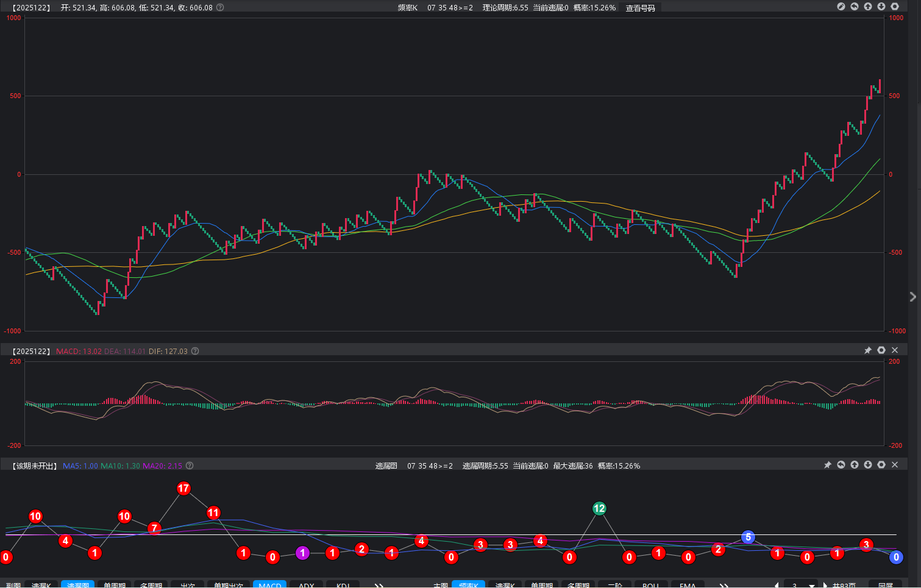Click 概率:15.26% text in main chart header

(x=594, y=8)
